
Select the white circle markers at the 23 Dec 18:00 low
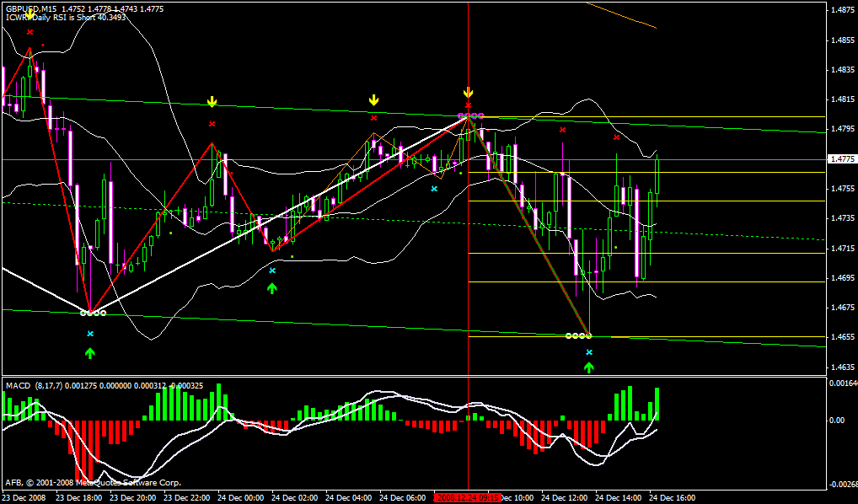click(93, 314)
